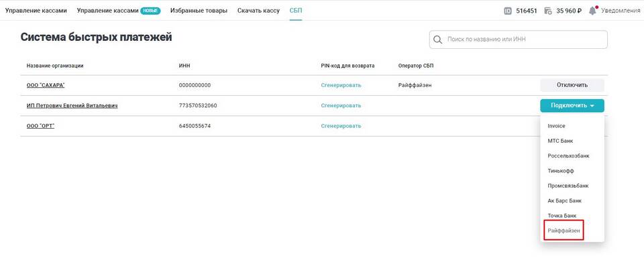Viewport: 644px width, 260px height.
Task: Click Оператор СБП column header
Action: click(x=416, y=66)
